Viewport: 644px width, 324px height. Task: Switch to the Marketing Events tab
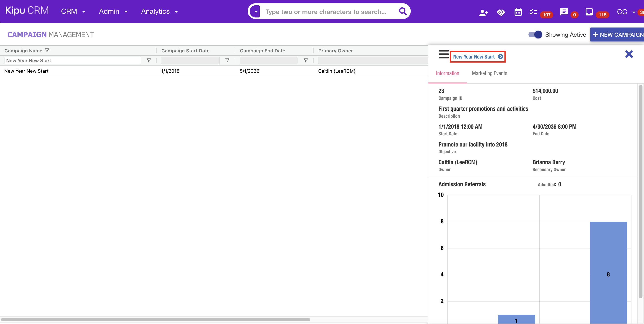click(x=489, y=73)
